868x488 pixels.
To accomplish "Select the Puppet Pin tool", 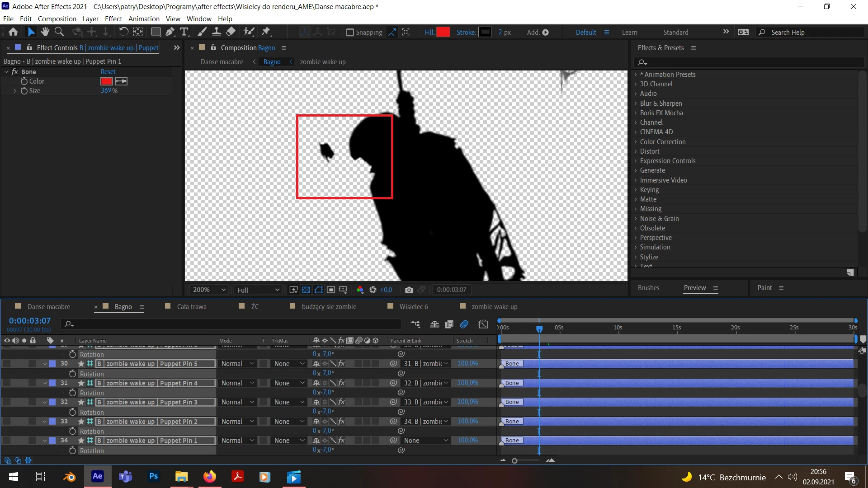I will point(266,32).
